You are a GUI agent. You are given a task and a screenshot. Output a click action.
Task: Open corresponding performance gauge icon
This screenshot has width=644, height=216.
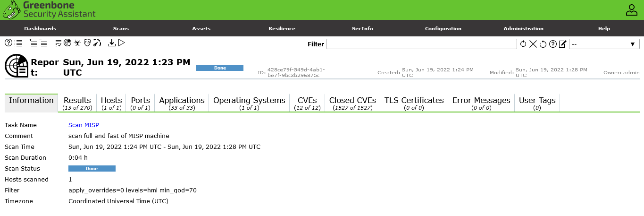tap(97, 43)
